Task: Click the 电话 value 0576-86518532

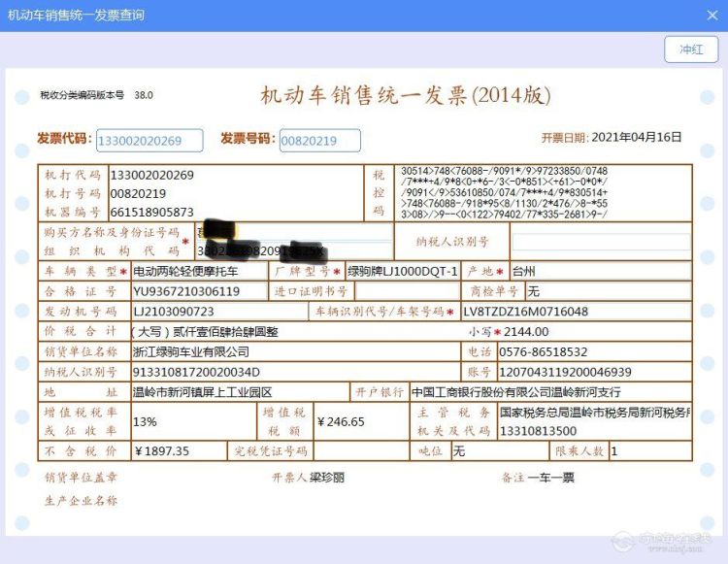Action: (x=544, y=351)
